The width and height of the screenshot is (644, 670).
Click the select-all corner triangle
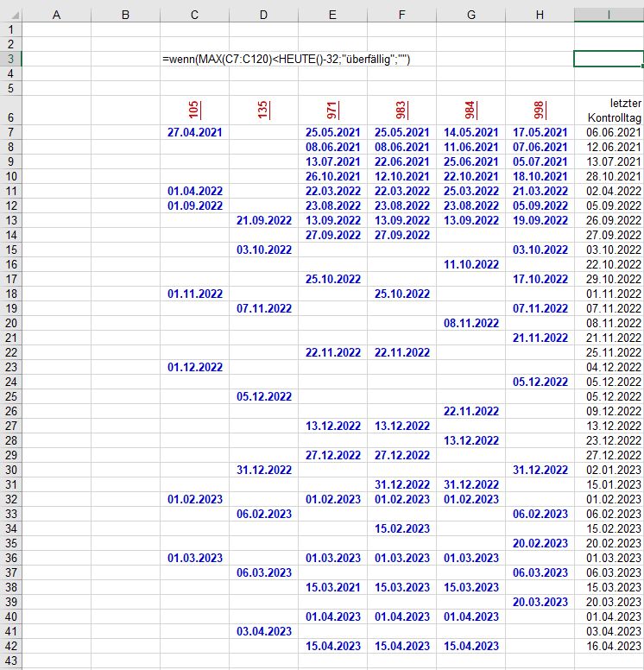15,16
